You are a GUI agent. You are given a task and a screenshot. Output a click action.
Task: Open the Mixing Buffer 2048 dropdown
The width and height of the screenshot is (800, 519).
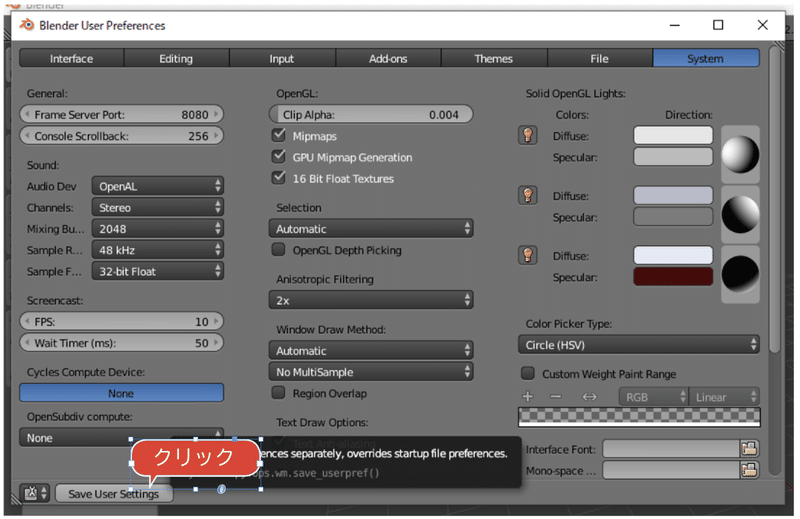click(158, 229)
